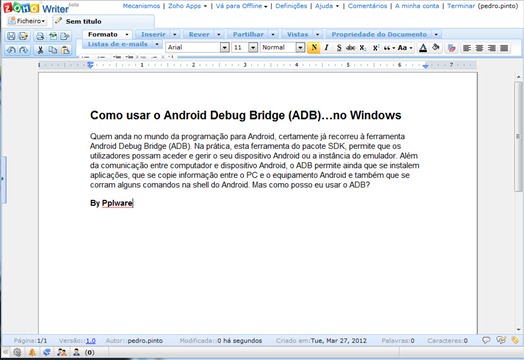The height and width of the screenshot is (360, 524).
Task: Click the notification bell icon
Action: [32, 352]
